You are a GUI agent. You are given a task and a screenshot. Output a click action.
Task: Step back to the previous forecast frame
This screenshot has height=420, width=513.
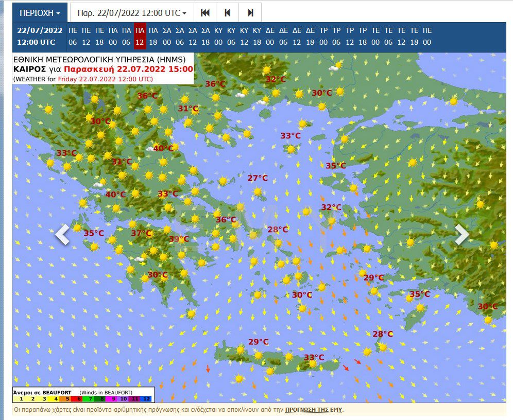[228, 12]
